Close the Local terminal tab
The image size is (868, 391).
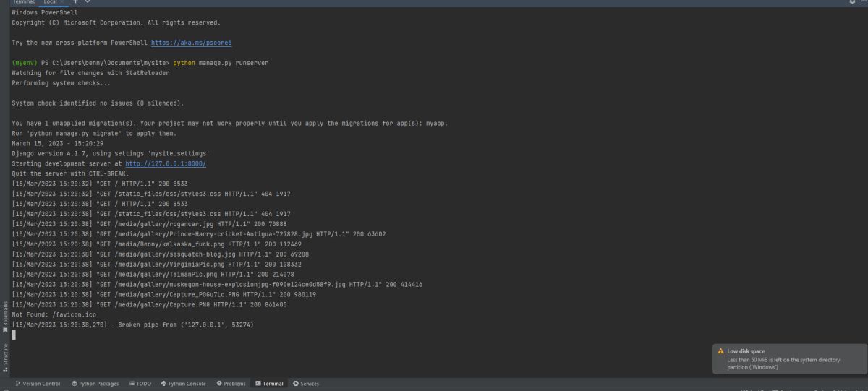point(61,2)
